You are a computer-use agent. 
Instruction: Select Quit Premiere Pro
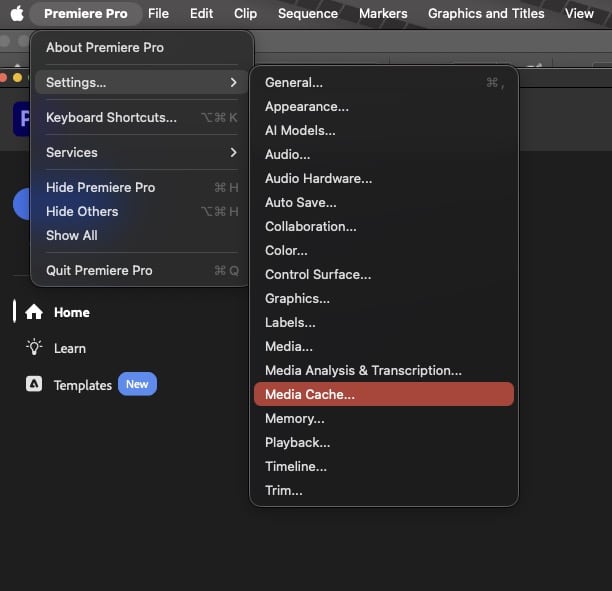tap(99, 271)
